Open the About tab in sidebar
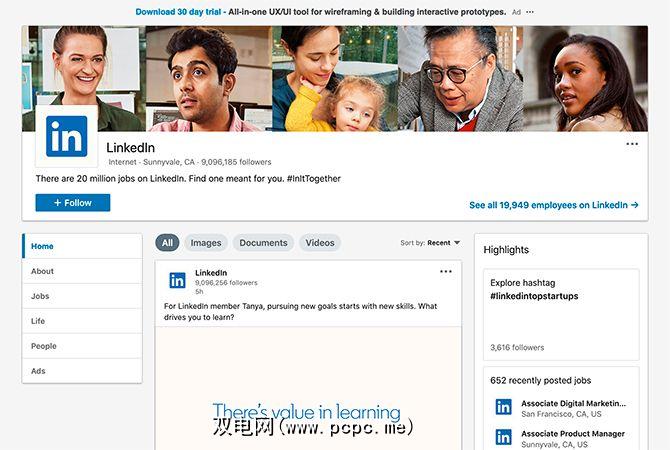 [82, 271]
